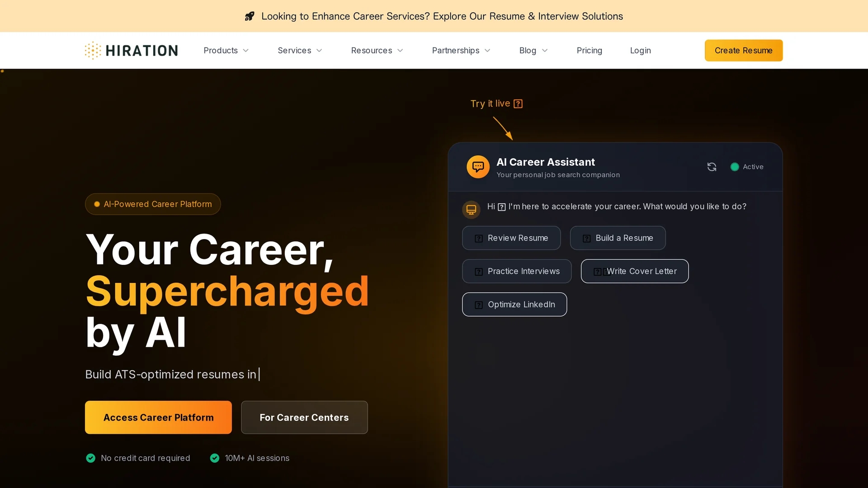This screenshot has height=488, width=868.
Task: Click the '10M+ AI sessions' text
Action: point(257,458)
